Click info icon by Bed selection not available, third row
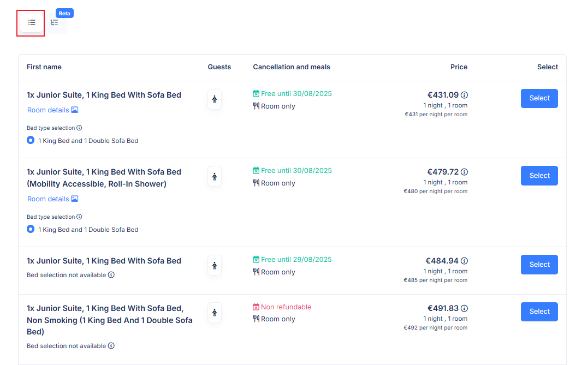588x365 pixels. [111, 274]
